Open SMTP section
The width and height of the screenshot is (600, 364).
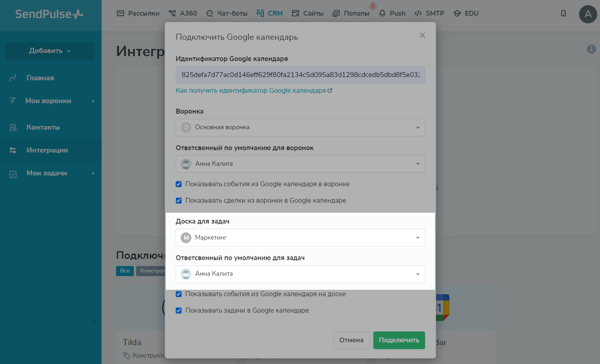point(430,13)
